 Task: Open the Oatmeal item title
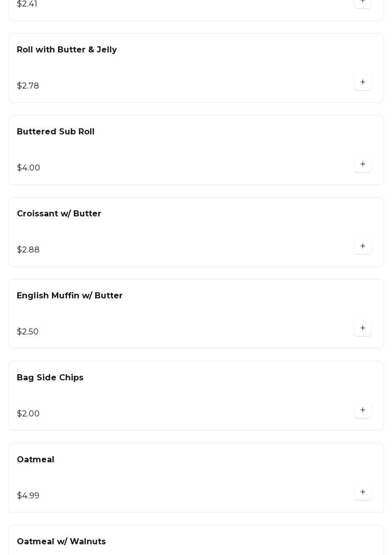(x=36, y=459)
